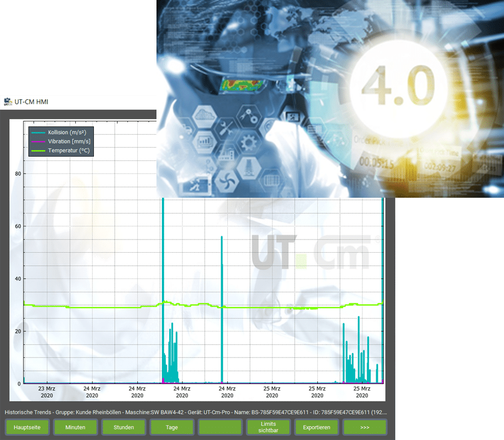Image resolution: width=504 pixels, height=440 pixels.
Task: Click the bar chart hexagon icon
Action: pyautogui.click(x=204, y=141)
